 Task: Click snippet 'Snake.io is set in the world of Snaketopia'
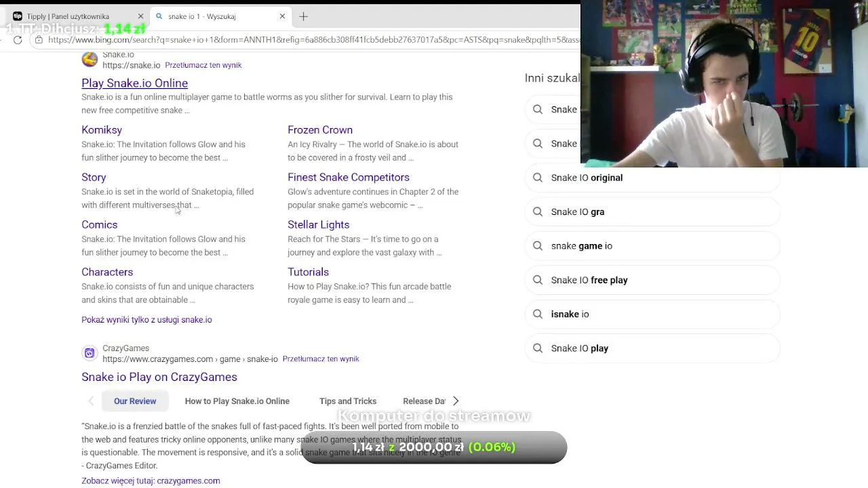(x=167, y=199)
